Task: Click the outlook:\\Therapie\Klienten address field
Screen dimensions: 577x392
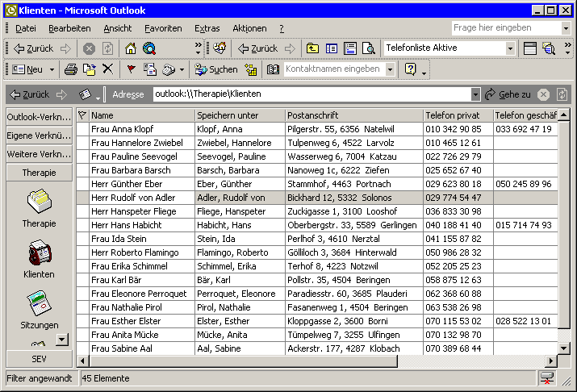Action: pos(312,94)
